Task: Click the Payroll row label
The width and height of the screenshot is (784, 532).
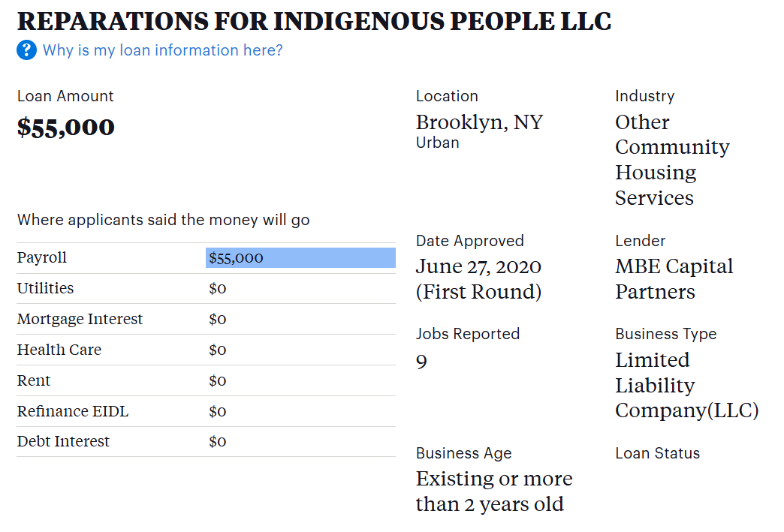Action: pos(42,258)
